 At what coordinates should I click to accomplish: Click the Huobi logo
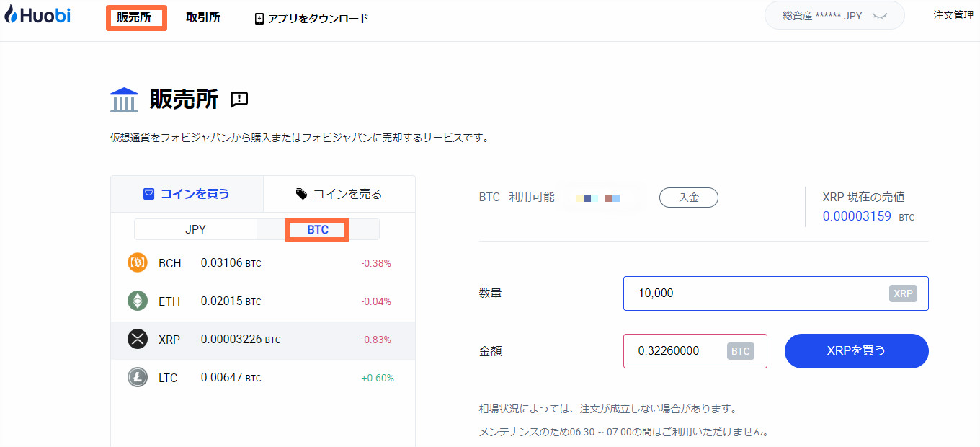tap(37, 16)
